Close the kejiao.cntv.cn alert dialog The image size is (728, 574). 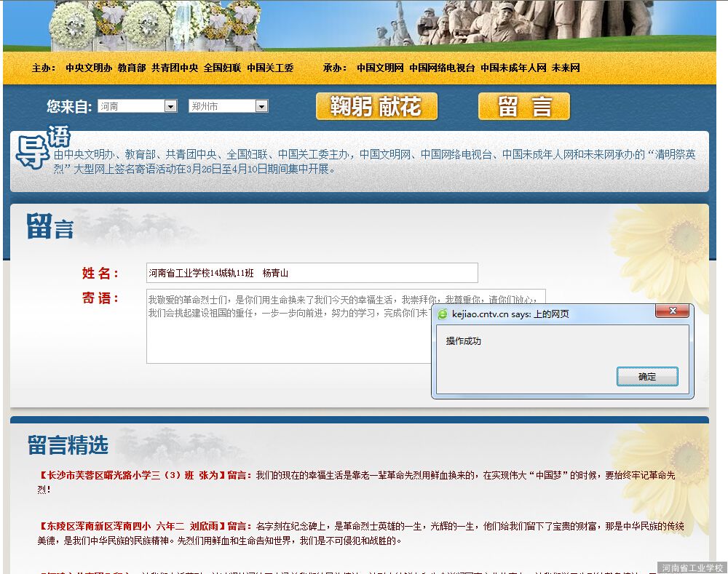tap(671, 311)
